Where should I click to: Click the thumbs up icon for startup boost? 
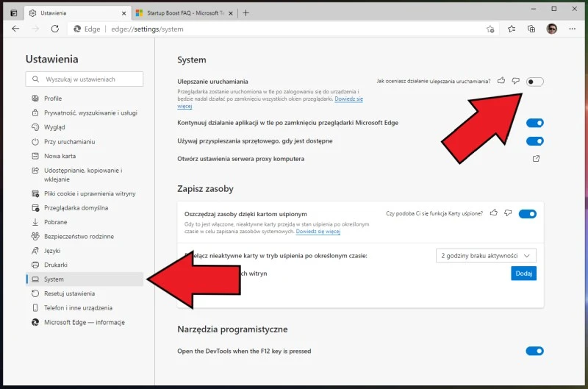point(501,81)
